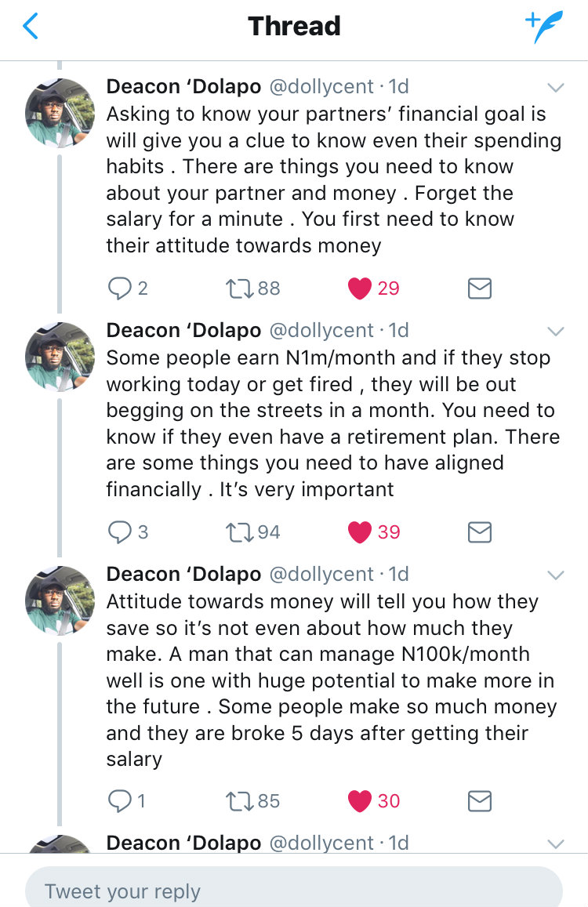Open chevron menu on 'Attitude towards money' tweet
This screenshot has height=907, width=588.
coord(556,575)
